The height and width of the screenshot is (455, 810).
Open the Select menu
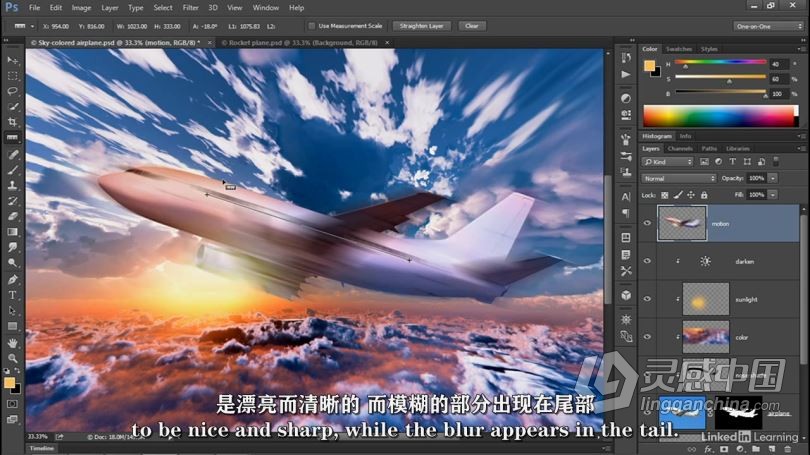click(163, 8)
